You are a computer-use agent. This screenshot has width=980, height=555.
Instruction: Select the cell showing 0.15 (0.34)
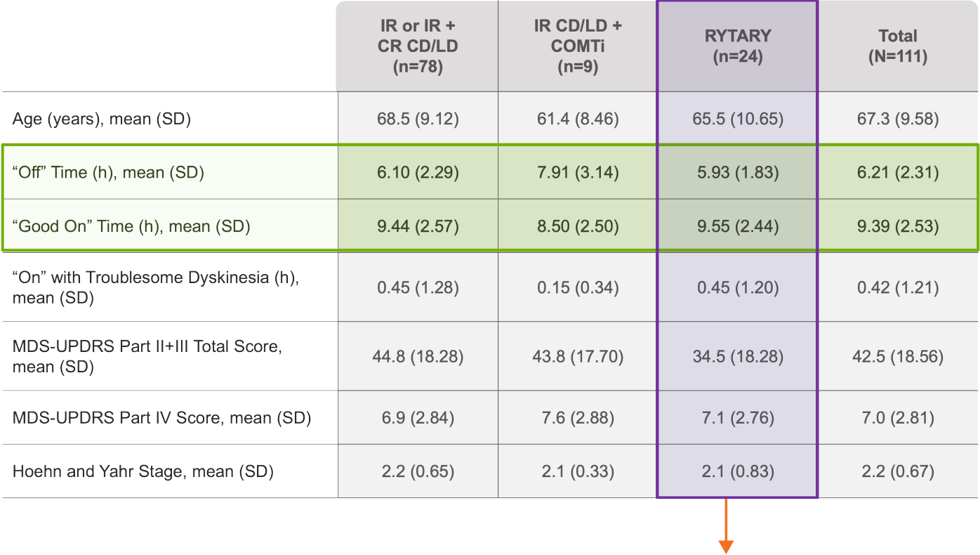coord(578,287)
